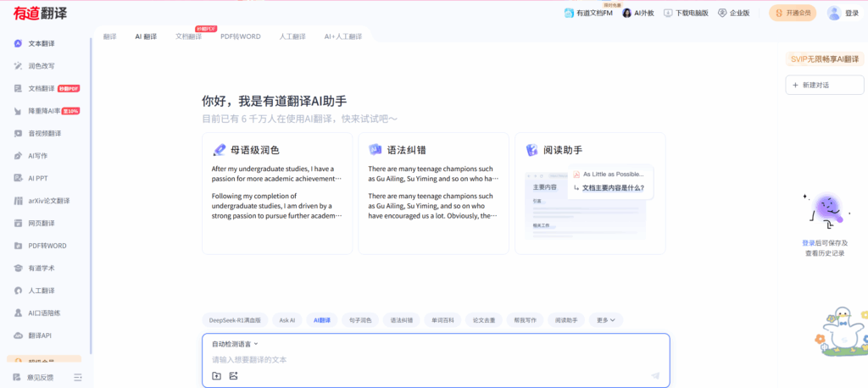This screenshot has height=388, width=868.
Task: Select DeepSeek-R1满血版 chip
Action: click(x=236, y=320)
